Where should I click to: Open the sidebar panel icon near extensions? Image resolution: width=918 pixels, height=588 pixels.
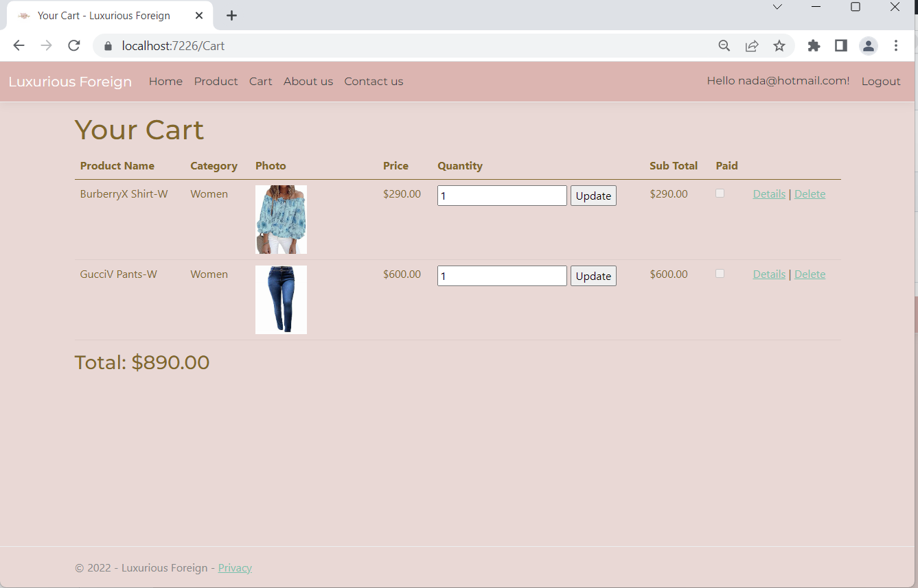(840, 46)
